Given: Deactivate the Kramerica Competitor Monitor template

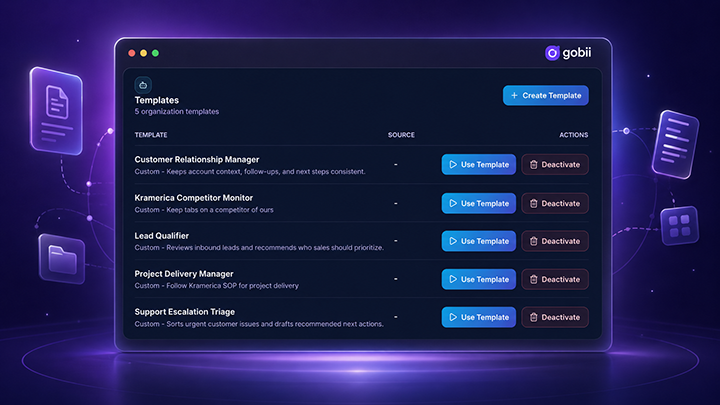Looking at the screenshot, I should (x=555, y=203).
